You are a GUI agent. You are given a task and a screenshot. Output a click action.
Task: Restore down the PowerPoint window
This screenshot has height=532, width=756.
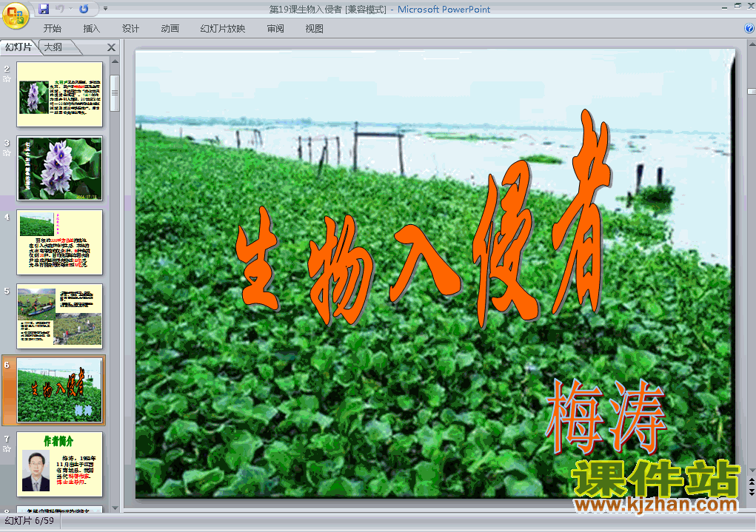(737, 6)
